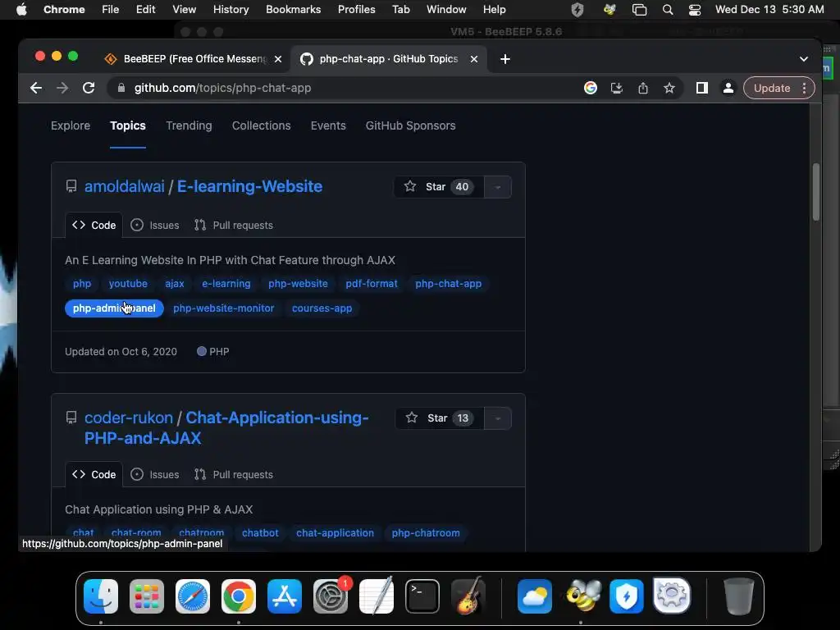Click the php-website topic tag
This screenshot has width=840, height=630.
[x=298, y=283]
